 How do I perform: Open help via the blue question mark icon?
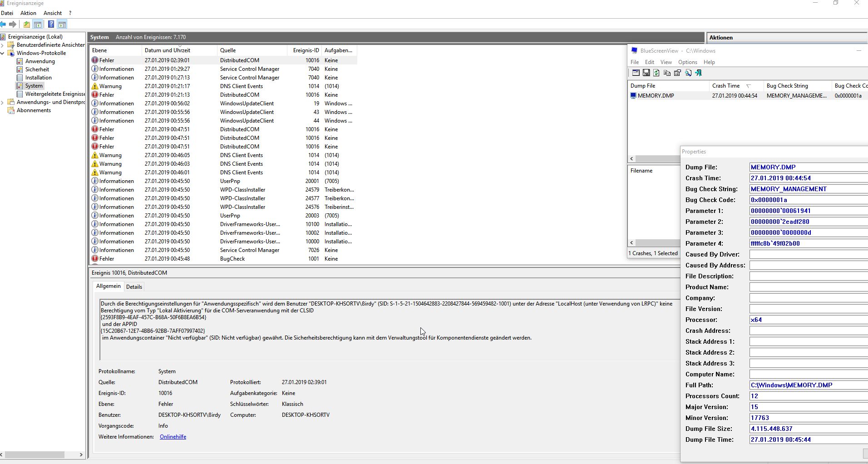[x=51, y=24]
